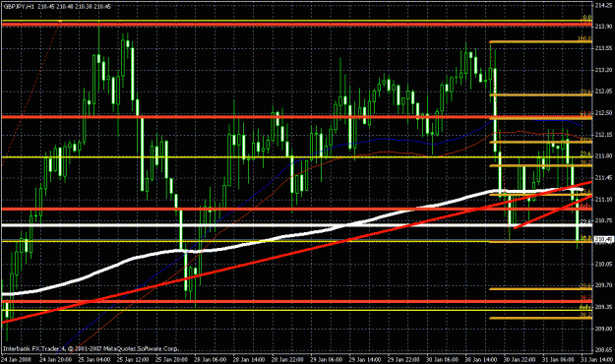Select the Fibonacci 100.0 level label
The width and height of the screenshot is (615, 364).
[584, 38]
